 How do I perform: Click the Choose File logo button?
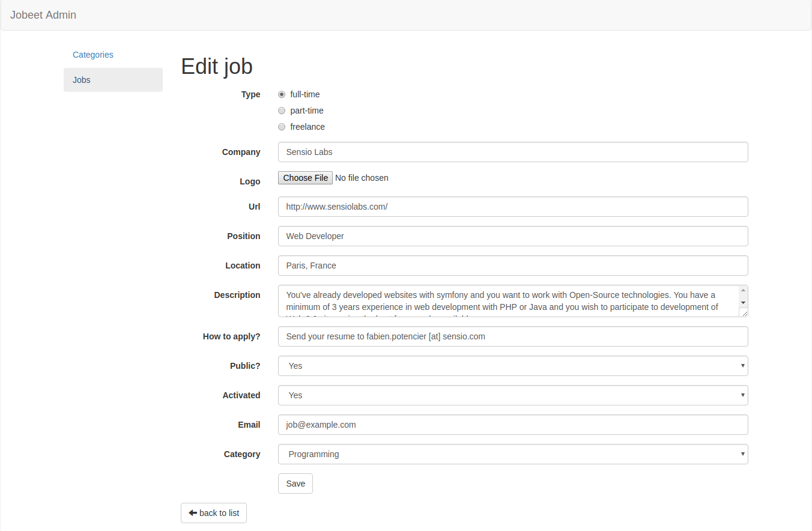click(305, 178)
